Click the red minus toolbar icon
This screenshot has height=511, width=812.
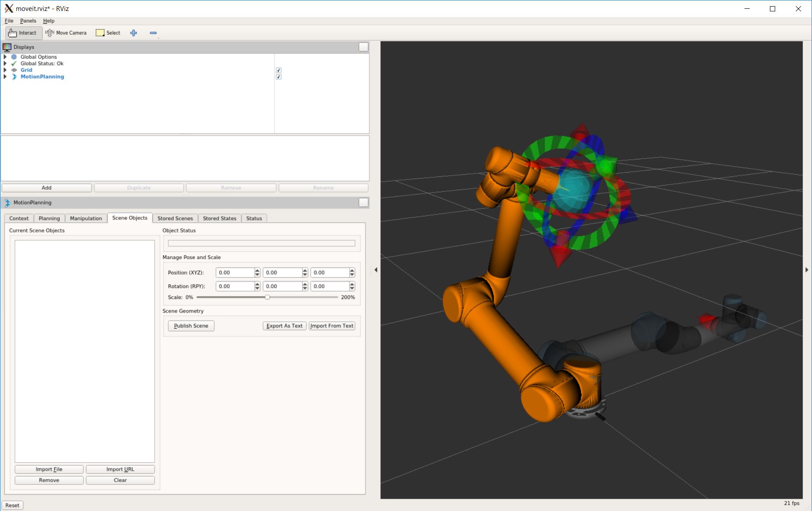153,33
